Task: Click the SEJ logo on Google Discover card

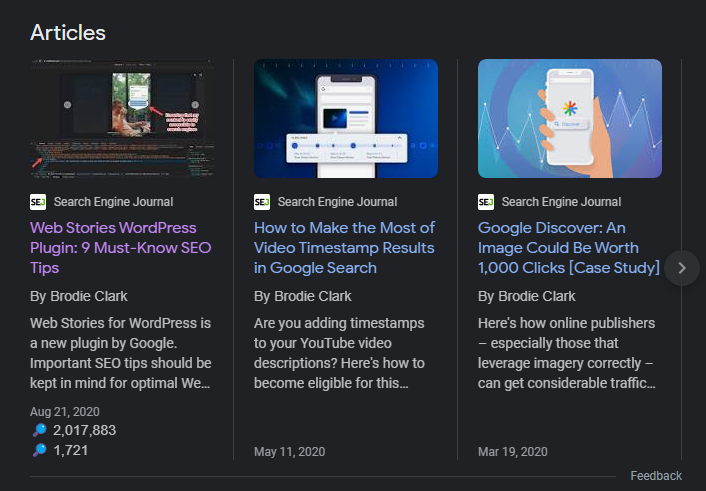Action: click(486, 202)
